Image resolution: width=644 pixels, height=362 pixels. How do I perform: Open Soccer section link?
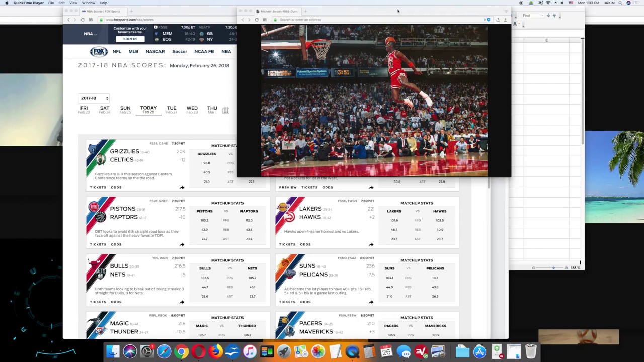[180, 51]
